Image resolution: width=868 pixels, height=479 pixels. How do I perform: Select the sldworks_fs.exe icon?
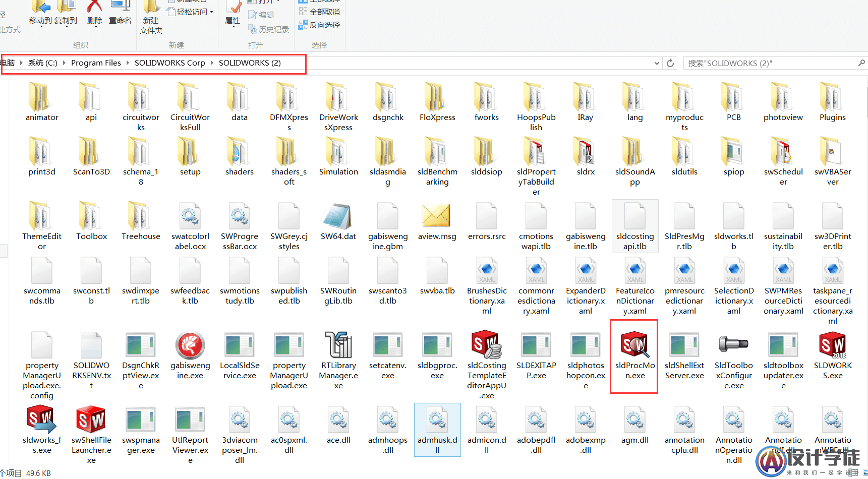(x=41, y=420)
